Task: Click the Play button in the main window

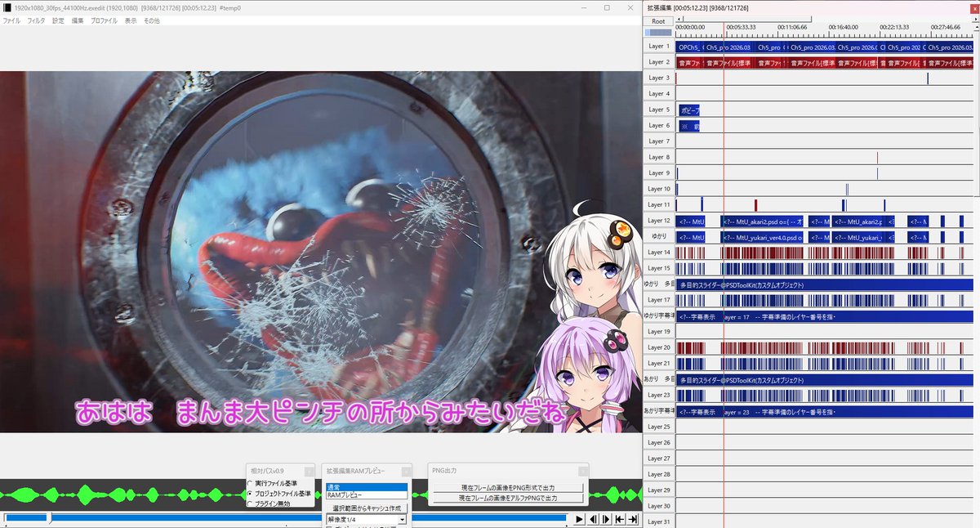Action: tap(579, 519)
